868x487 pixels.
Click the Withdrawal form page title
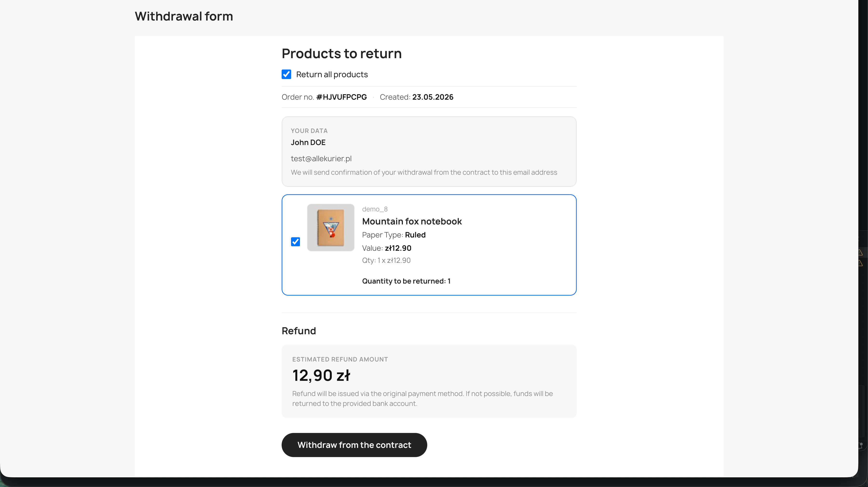pyautogui.click(x=184, y=16)
